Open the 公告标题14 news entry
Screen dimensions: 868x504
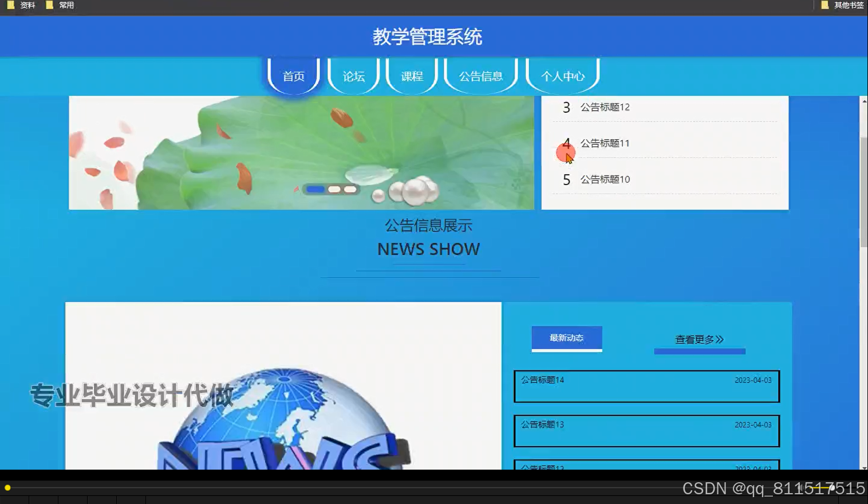pos(646,386)
